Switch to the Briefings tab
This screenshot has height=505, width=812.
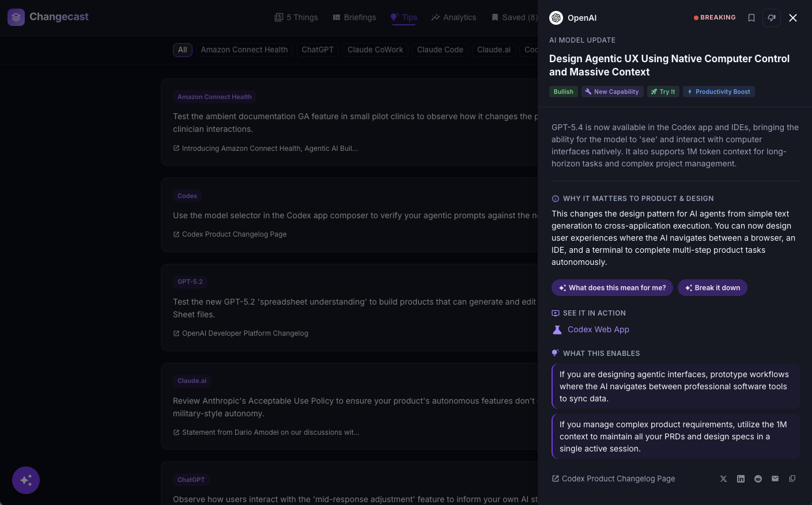(354, 17)
